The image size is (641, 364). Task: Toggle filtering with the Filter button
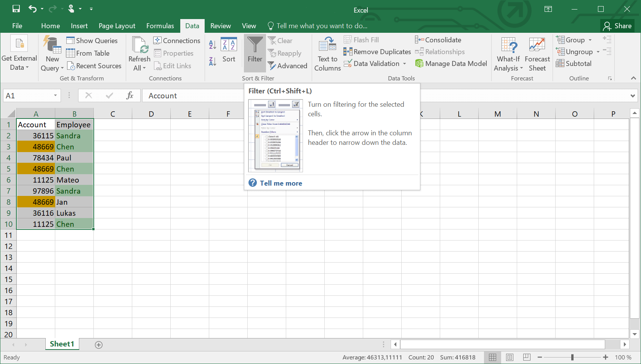tap(255, 53)
